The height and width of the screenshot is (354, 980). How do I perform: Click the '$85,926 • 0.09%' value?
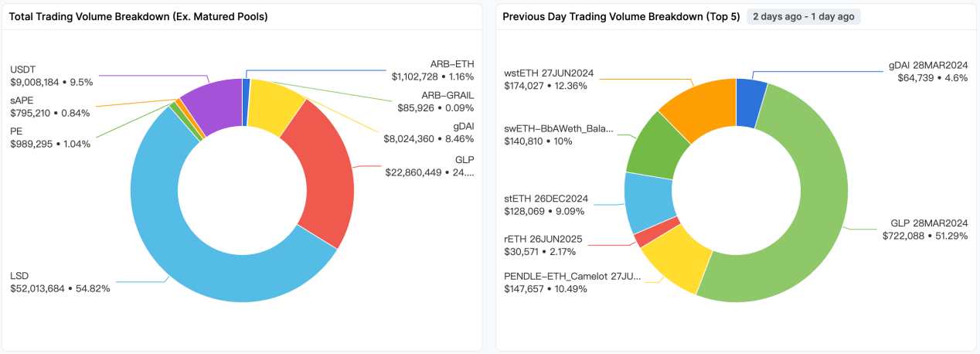tap(436, 107)
